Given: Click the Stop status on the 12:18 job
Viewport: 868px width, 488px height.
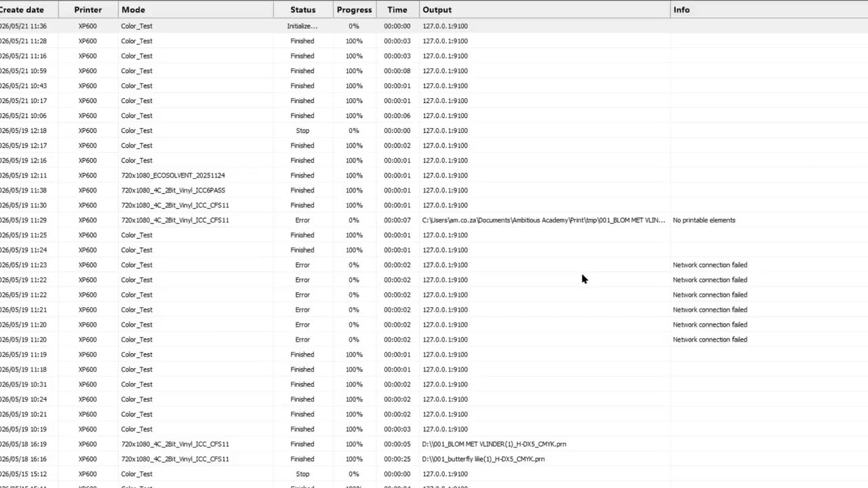Looking at the screenshot, I should [x=302, y=131].
